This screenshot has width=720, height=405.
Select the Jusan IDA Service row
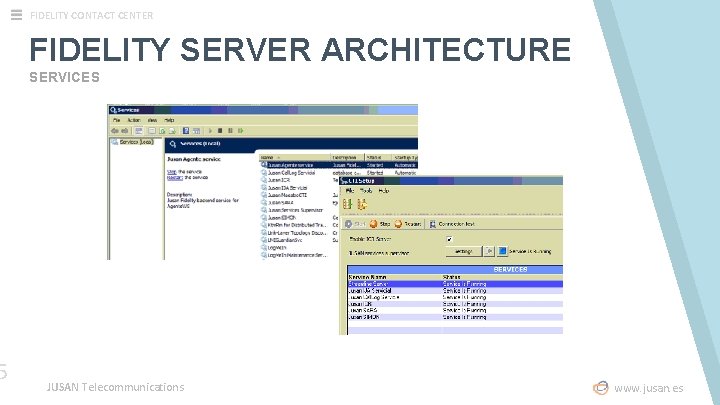[x=299, y=188]
